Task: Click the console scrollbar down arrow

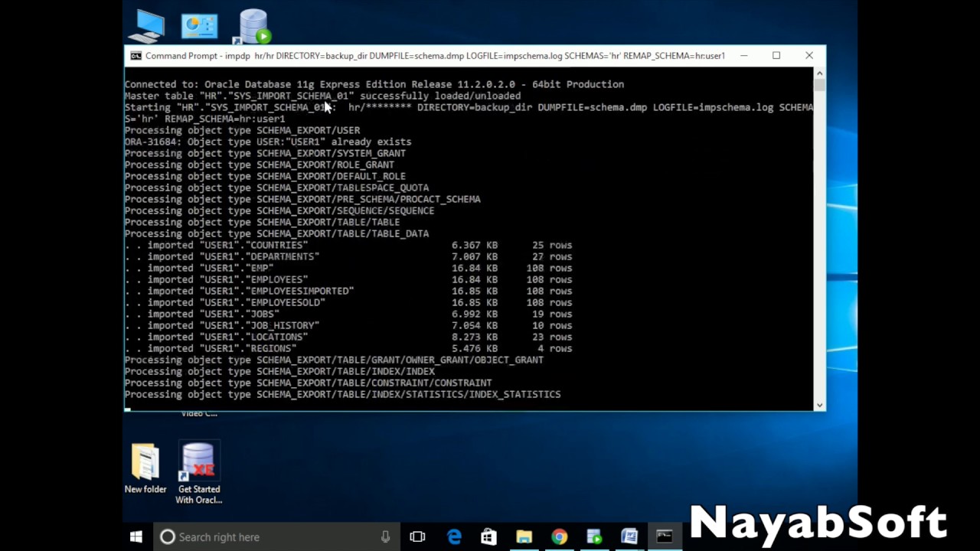Action: pyautogui.click(x=819, y=405)
